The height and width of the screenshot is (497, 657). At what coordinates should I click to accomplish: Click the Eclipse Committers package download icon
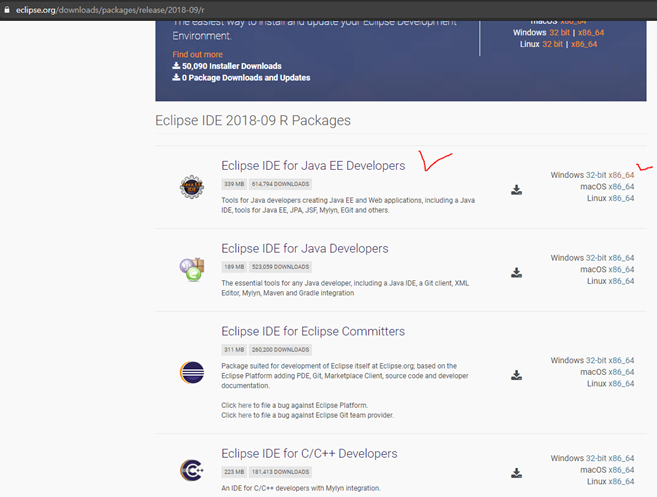[x=516, y=375]
